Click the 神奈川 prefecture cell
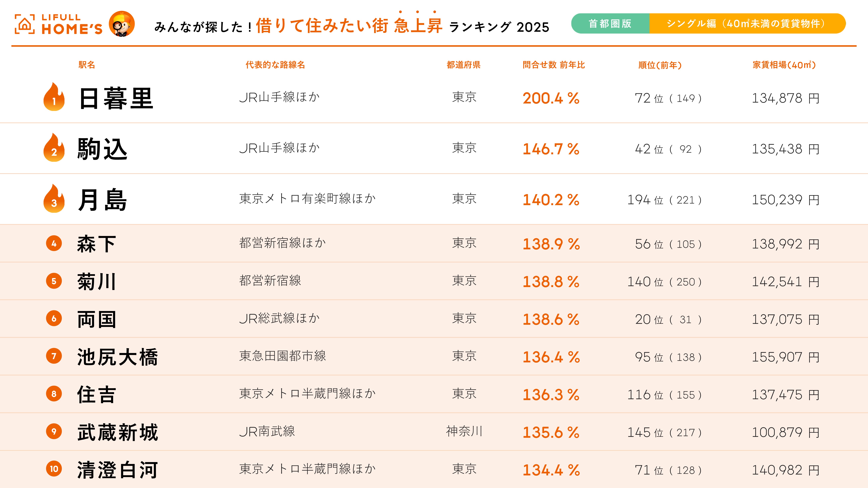The width and height of the screenshot is (868, 488). tap(464, 431)
